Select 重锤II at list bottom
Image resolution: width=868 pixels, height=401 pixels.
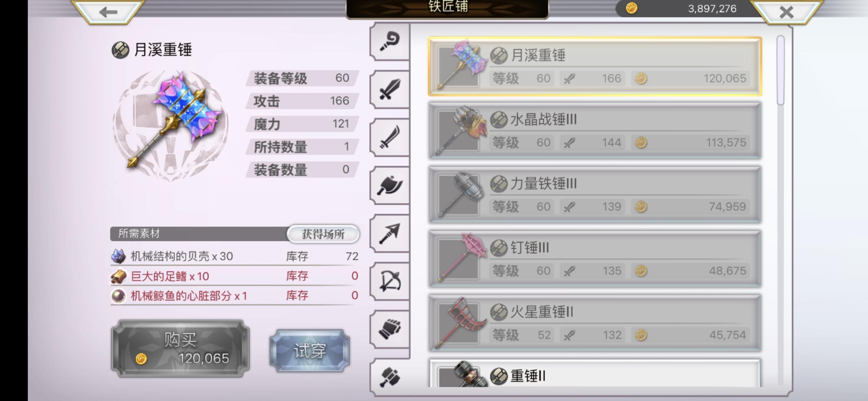tap(595, 373)
